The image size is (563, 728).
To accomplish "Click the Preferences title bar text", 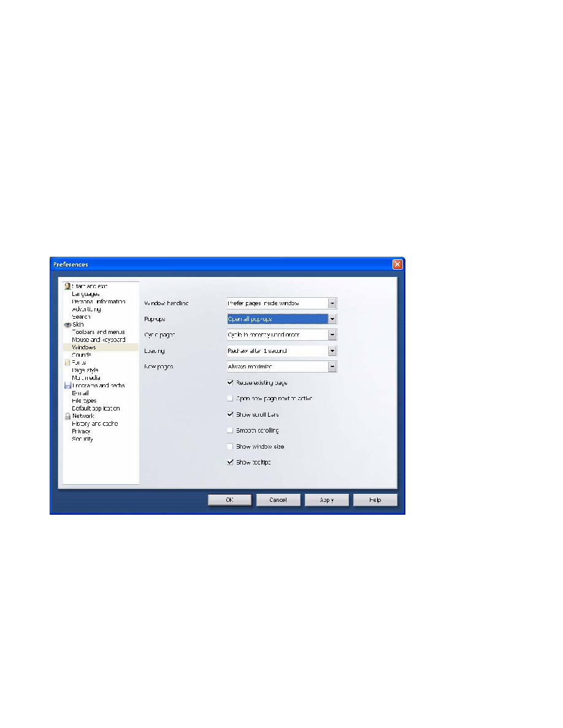I will 71,265.
